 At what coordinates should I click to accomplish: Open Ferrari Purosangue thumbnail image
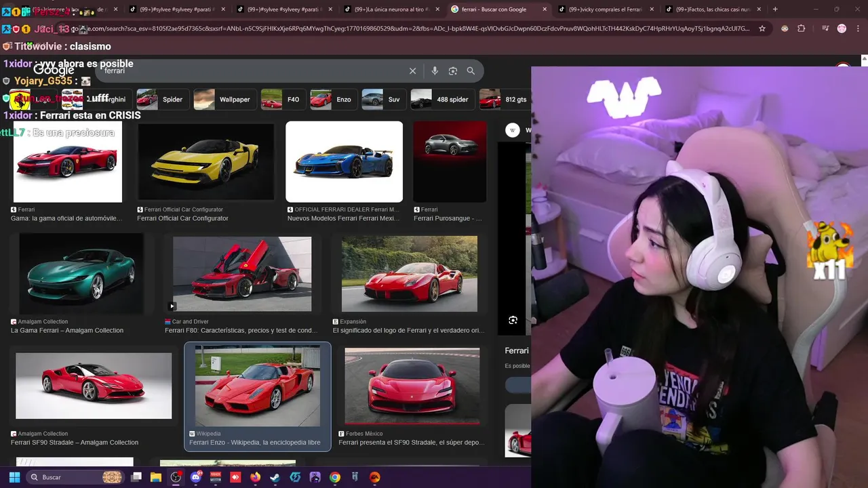click(x=450, y=162)
